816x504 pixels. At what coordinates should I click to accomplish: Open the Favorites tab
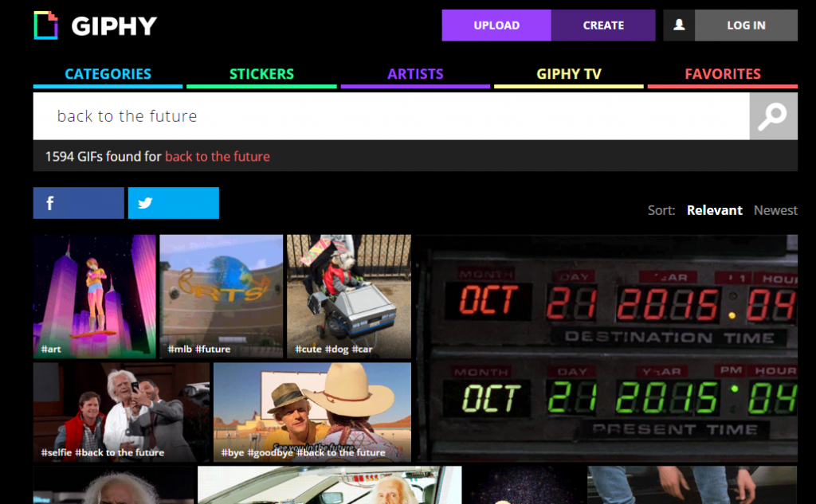coord(722,74)
